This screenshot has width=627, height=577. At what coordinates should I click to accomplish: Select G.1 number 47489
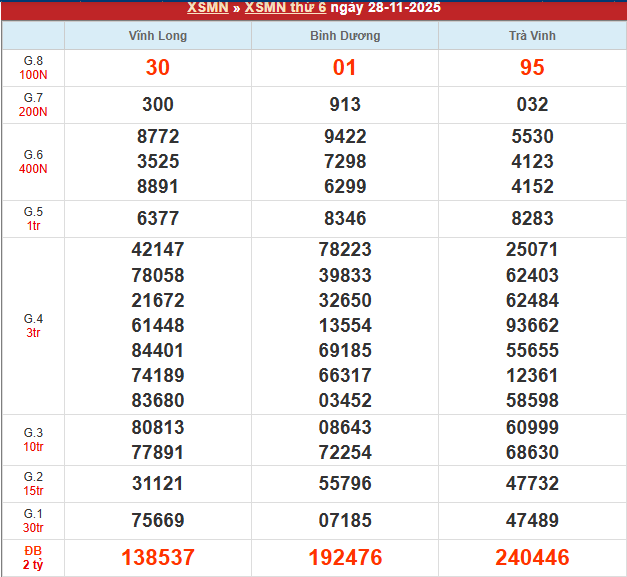click(x=532, y=521)
